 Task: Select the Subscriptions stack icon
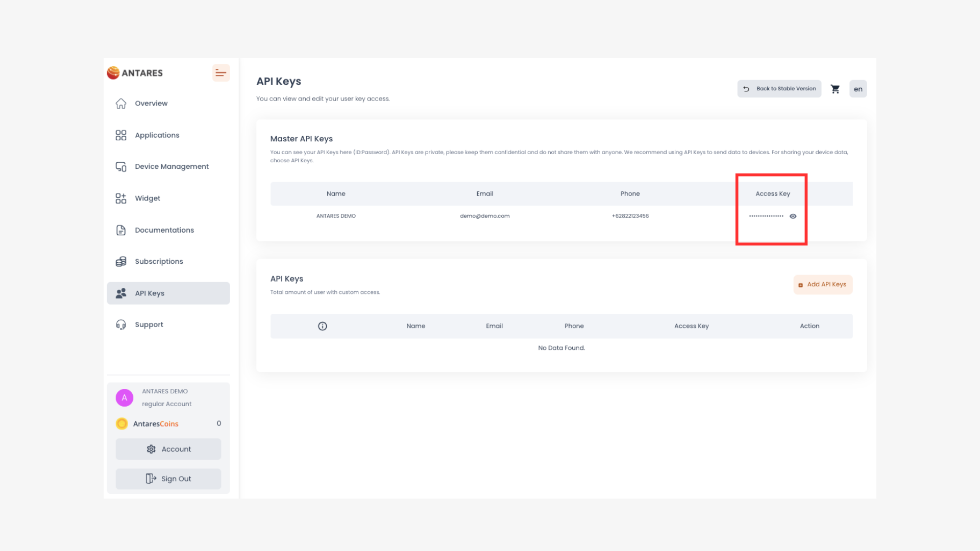120,261
